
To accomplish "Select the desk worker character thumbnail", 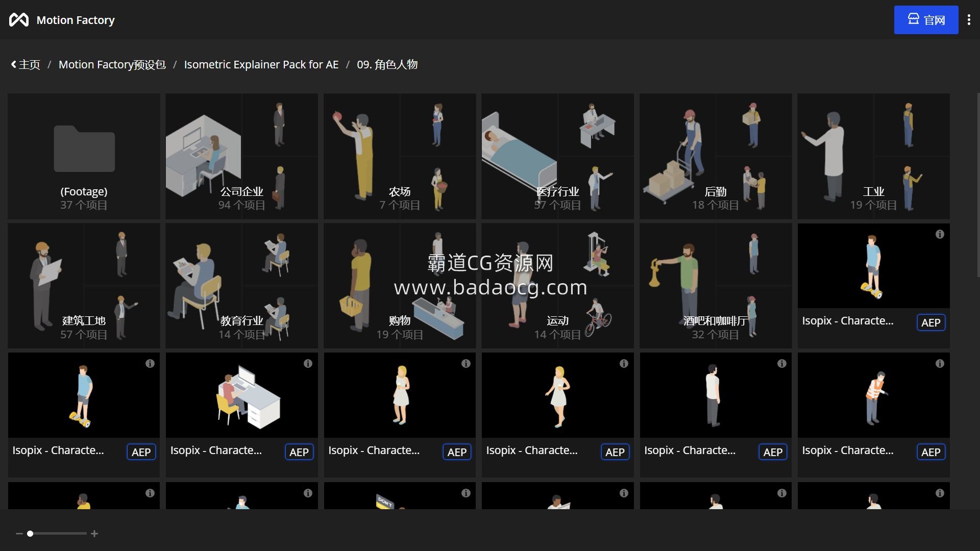I will (241, 395).
